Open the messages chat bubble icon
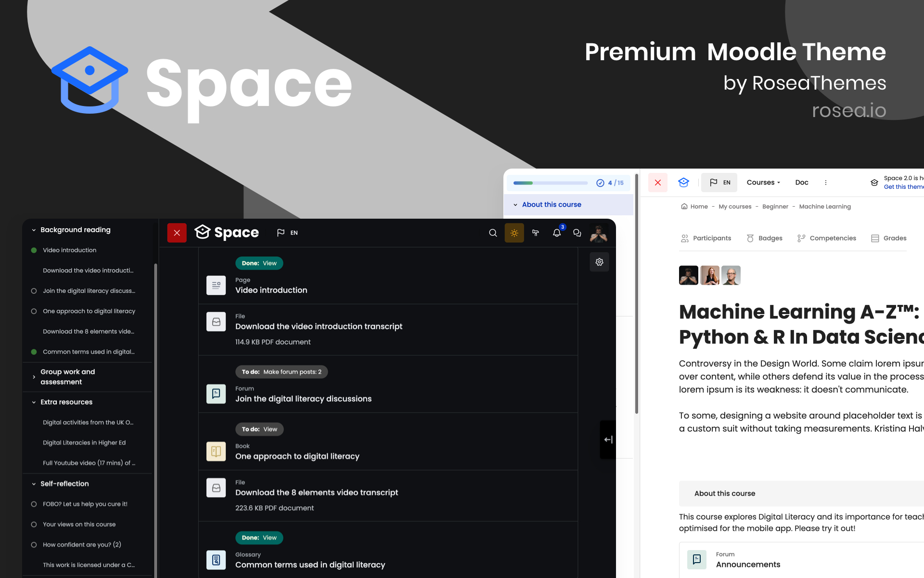 577,233
